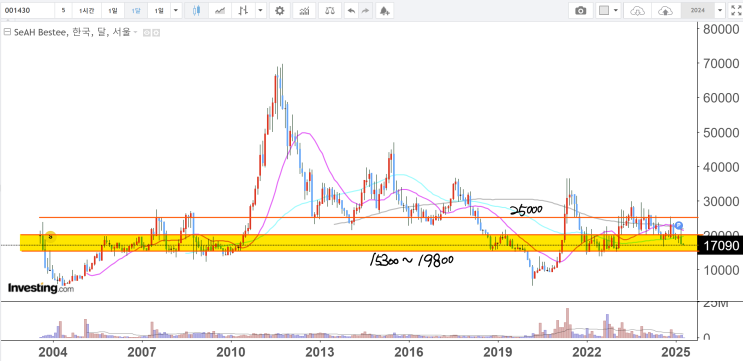Load chart from cloud download icon

638,10
